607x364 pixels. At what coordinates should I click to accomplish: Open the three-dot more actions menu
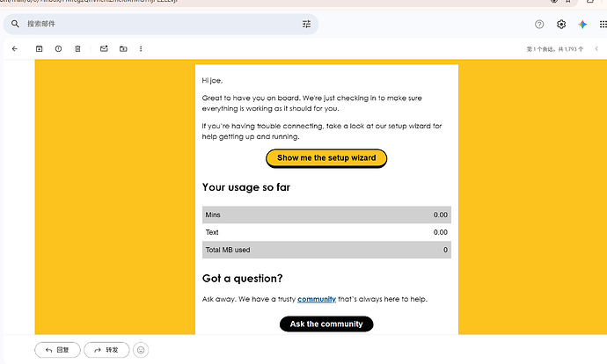click(x=141, y=48)
